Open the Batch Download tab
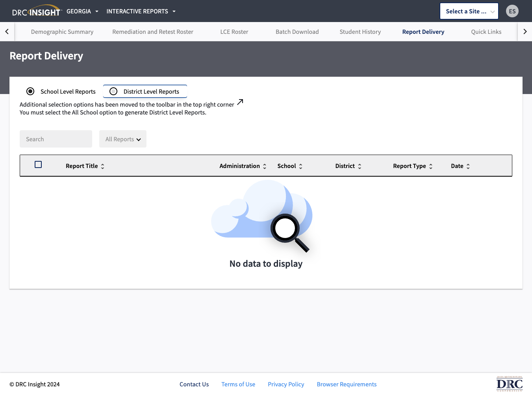 pos(297,31)
